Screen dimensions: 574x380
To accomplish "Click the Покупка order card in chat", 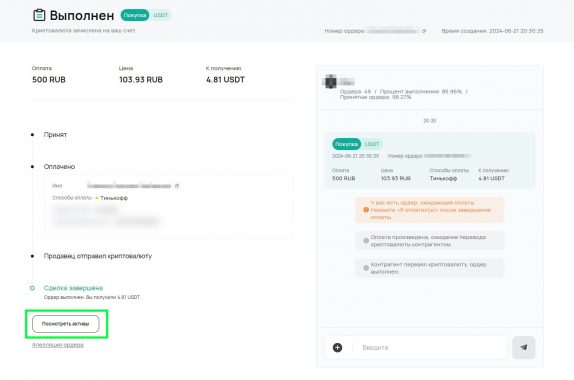I will coord(430,161).
